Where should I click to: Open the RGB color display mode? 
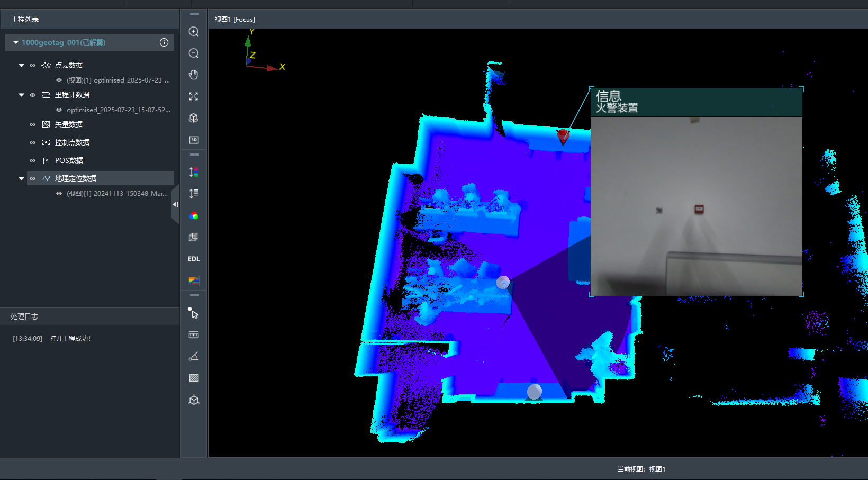[194, 216]
